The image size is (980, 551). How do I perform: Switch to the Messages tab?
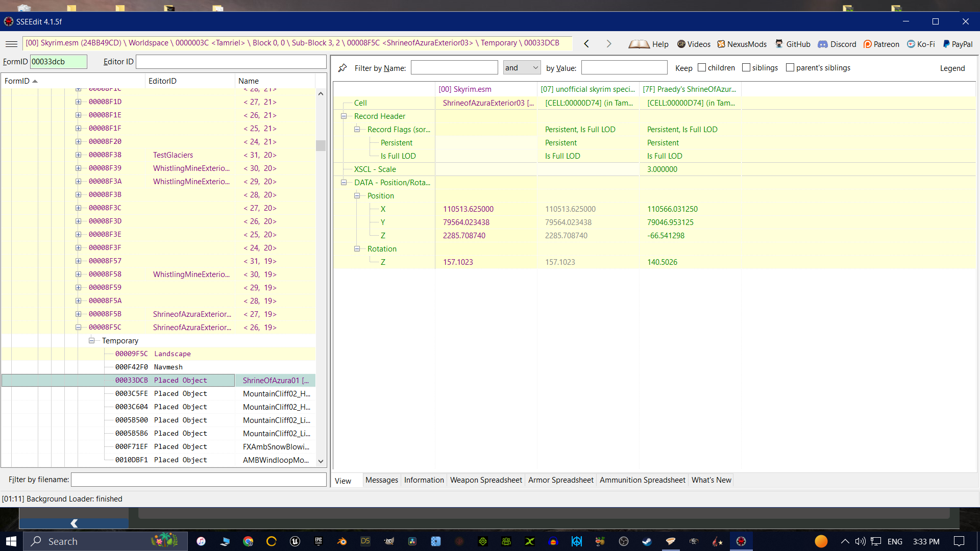pos(381,480)
